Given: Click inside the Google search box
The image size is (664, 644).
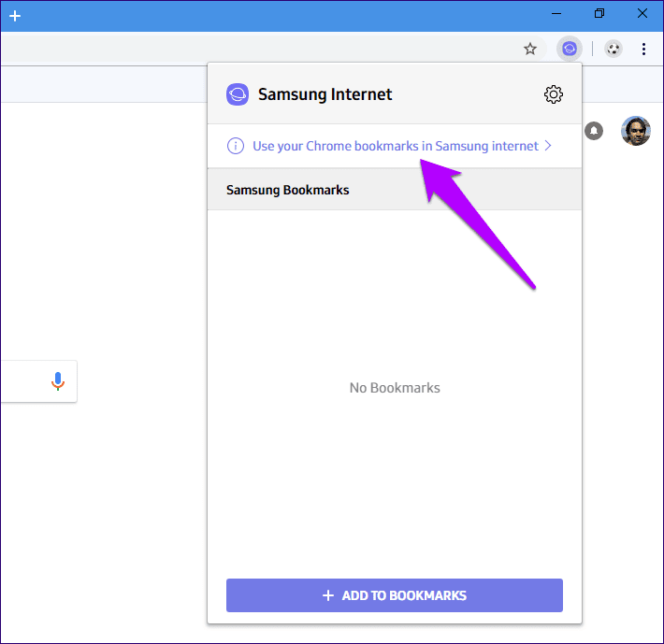Looking at the screenshot, I should coord(38,381).
